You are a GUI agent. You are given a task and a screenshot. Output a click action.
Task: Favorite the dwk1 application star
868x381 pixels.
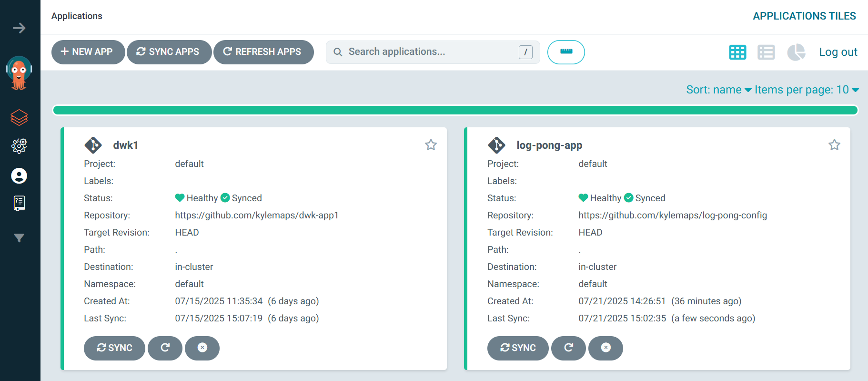coord(431,145)
